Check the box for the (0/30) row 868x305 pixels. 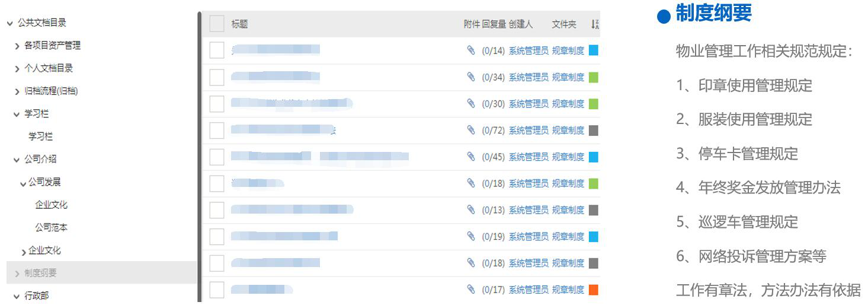(217, 104)
